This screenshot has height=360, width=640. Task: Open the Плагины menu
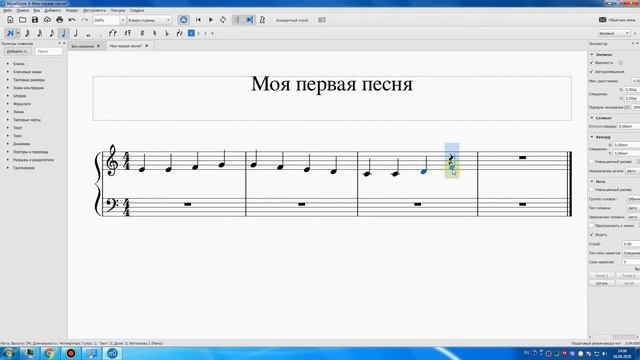pyautogui.click(x=118, y=10)
